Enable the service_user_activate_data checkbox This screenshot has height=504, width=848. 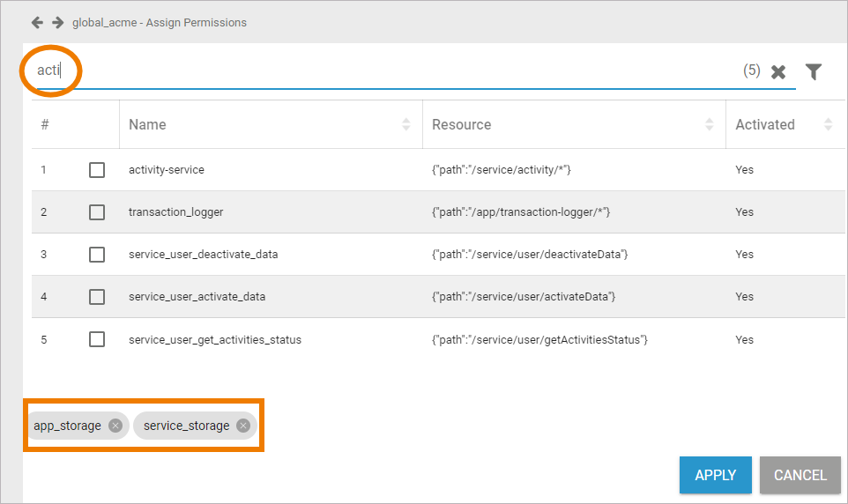(x=97, y=297)
